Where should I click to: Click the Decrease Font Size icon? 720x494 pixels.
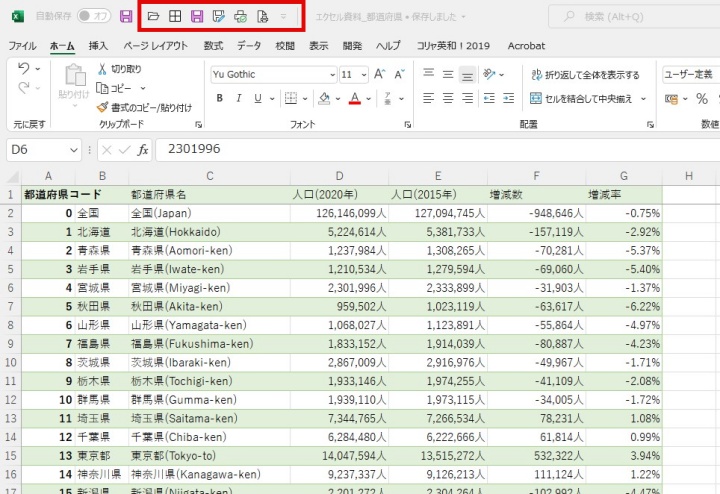[x=399, y=74]
